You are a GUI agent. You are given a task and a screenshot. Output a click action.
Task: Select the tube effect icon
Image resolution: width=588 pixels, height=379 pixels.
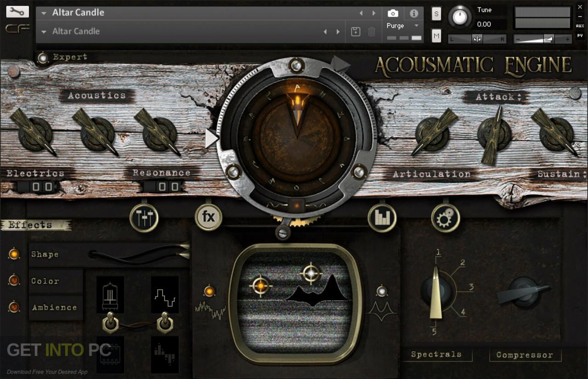click(x=110, y=294)
